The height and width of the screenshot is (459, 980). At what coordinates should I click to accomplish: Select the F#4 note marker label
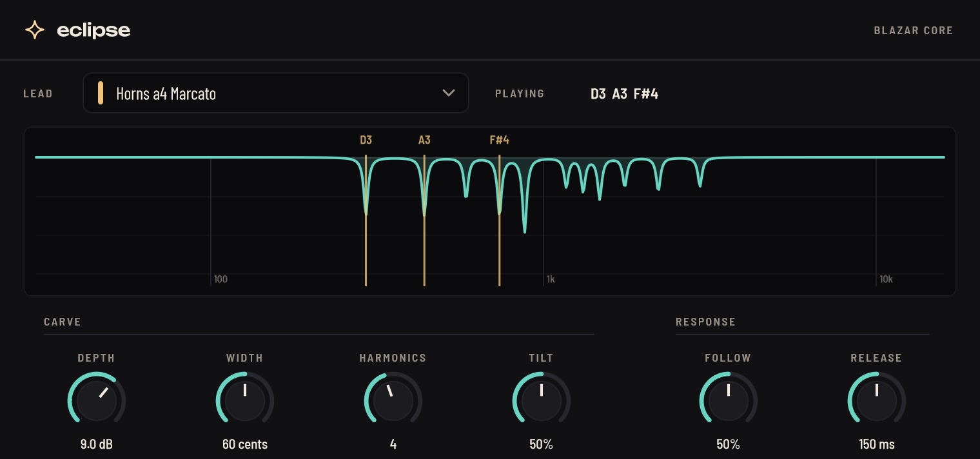(500, 140)
